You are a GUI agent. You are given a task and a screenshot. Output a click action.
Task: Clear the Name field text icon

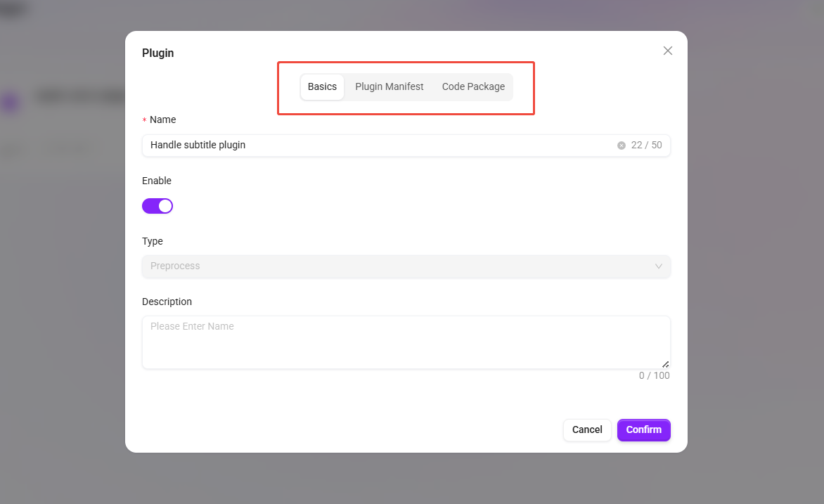point(621,146)
